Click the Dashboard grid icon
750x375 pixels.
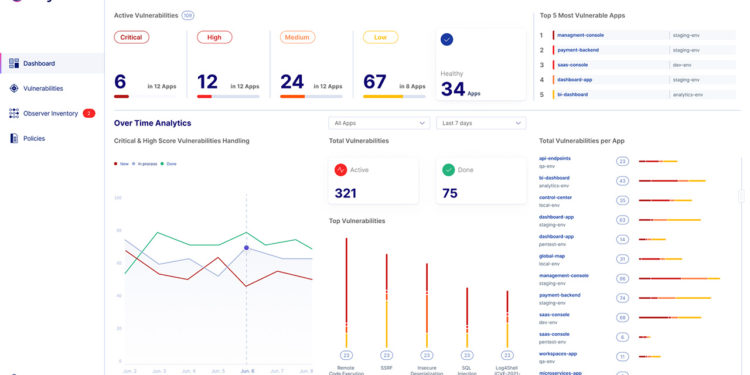[14, 63]
